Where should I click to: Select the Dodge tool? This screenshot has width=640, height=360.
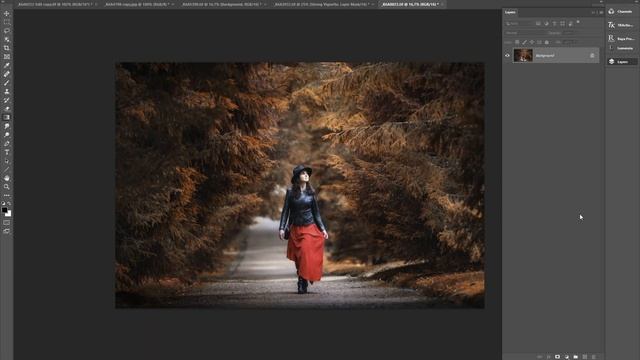click(x=7, y=135)
